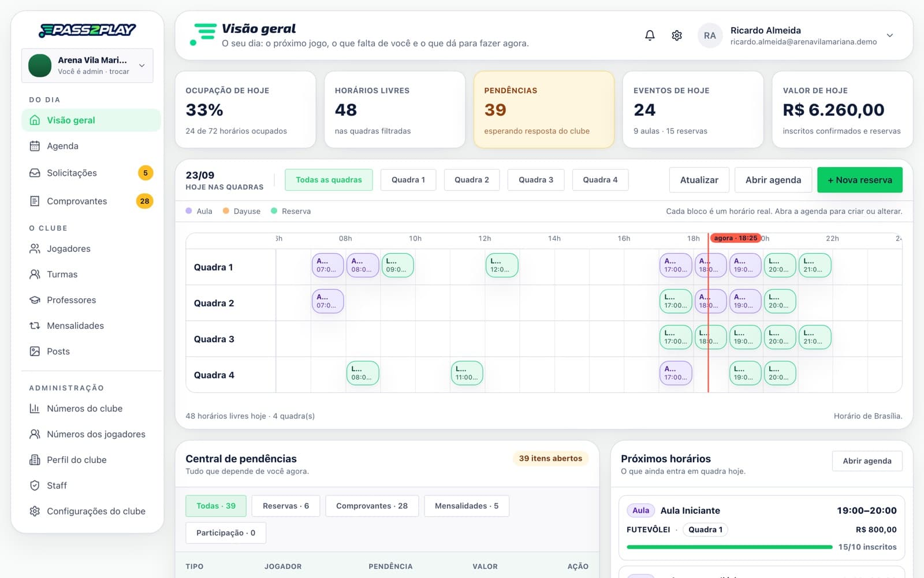
Task: Click the RA user avatar
Action: (x=710, y=35)
